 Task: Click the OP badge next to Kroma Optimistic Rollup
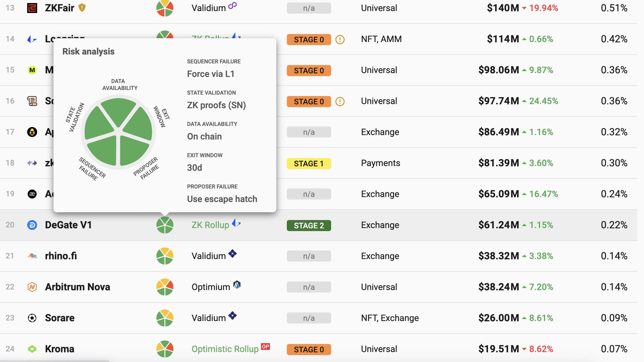tap(265, 347)
